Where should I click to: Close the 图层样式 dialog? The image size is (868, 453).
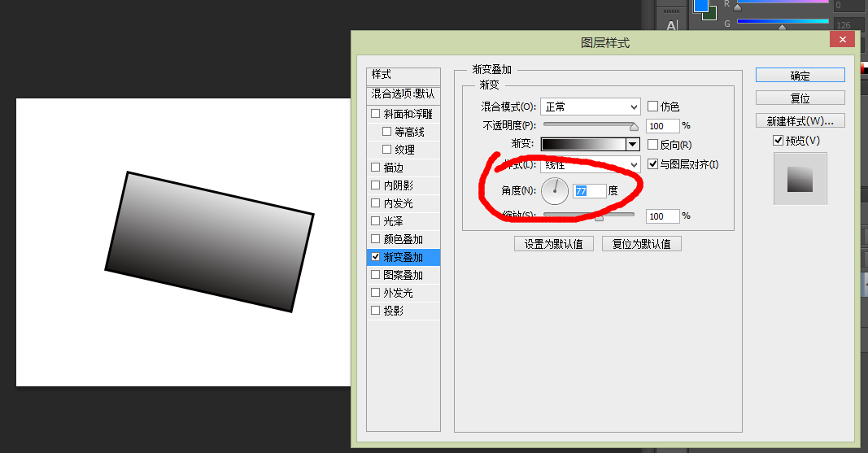(x=843, y=39)
